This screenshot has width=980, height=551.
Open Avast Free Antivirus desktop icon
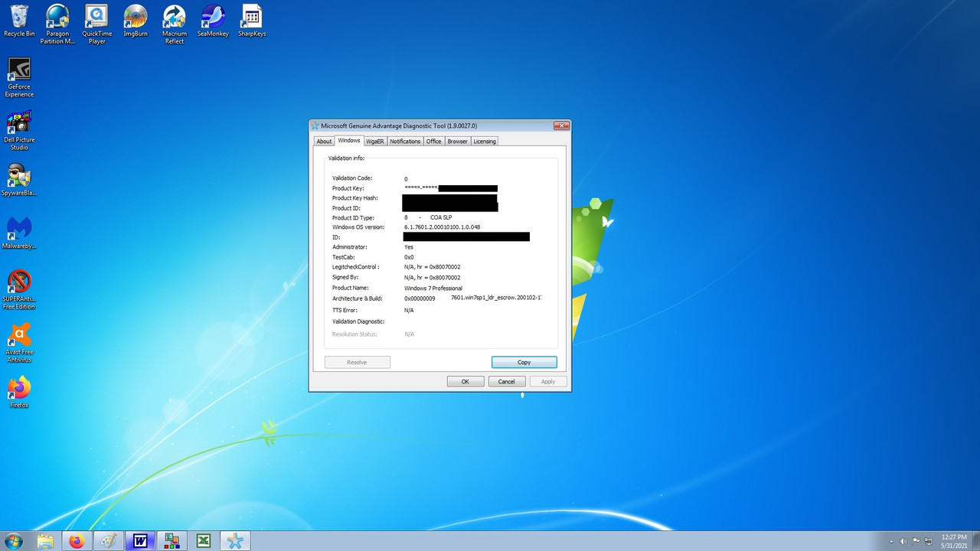pos(19,342)
